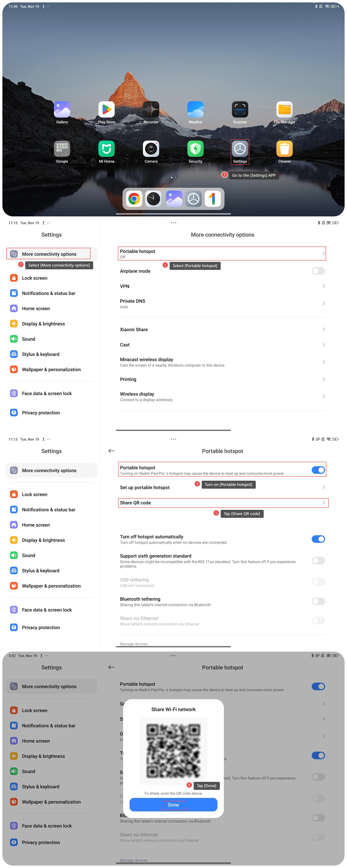This screenshot has width=347, height=868.
Task: Open the Security app
Action: 195,149
